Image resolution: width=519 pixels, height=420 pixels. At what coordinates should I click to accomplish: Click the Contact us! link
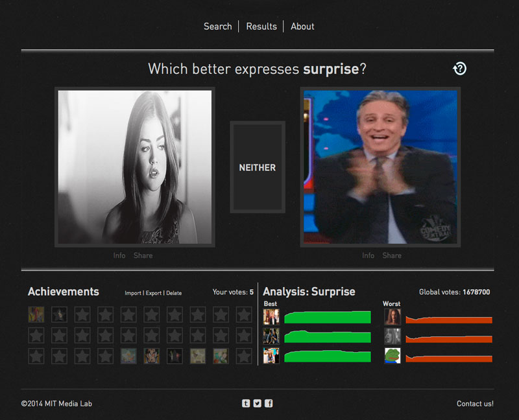pyautogui.click(x=475, y=404)
